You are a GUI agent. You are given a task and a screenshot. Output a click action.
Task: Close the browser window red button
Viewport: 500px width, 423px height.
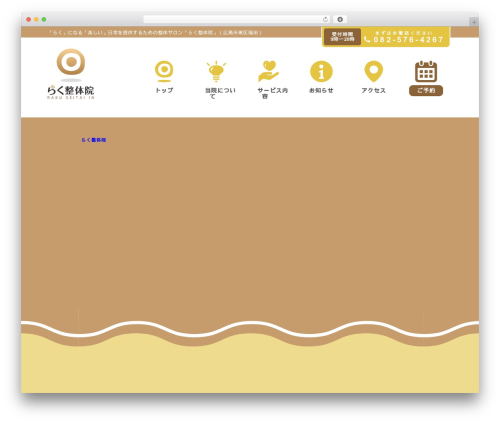29,19
